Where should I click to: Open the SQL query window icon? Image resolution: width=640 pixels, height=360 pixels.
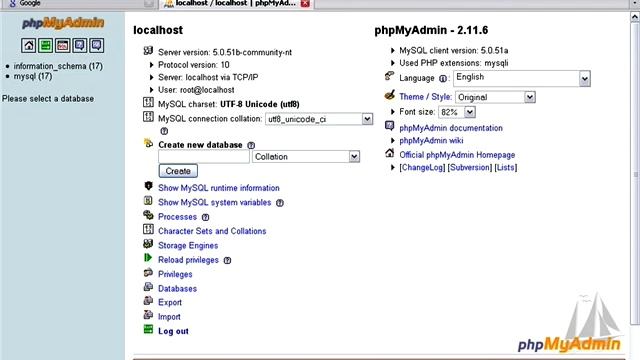pyautogui.click(x=62, y=45)
